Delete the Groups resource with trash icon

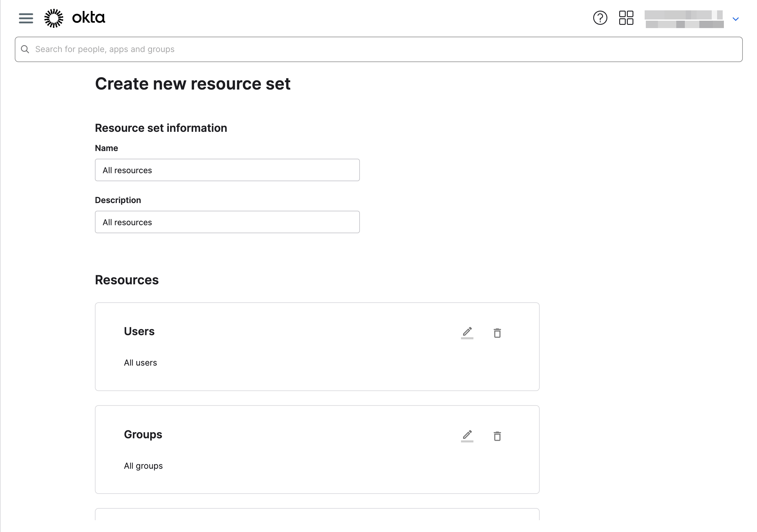pos(497,436)
